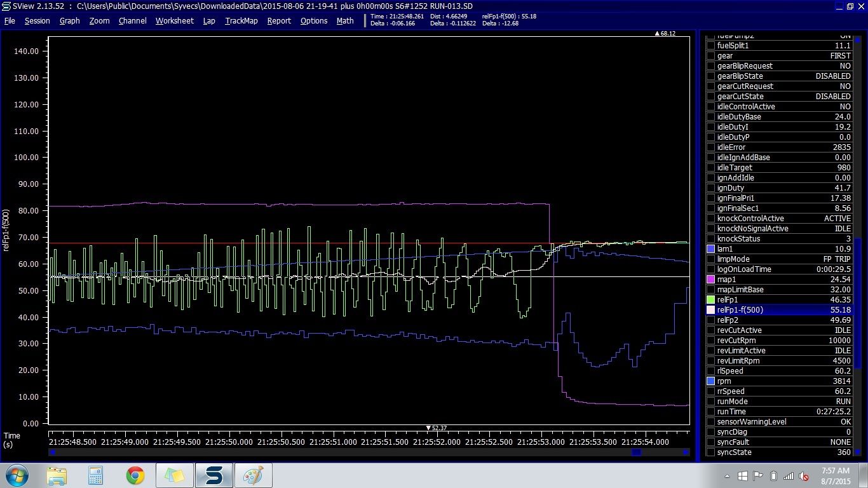Open the Channel dropdown menu
Image resolution: width=868 pixels, height=488 pixels.
[x=132, y=20]
